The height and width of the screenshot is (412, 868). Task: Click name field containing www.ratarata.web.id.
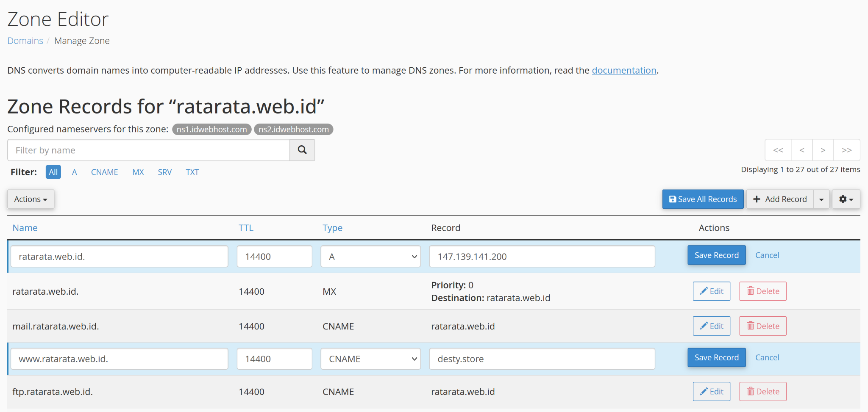[119, 359]
